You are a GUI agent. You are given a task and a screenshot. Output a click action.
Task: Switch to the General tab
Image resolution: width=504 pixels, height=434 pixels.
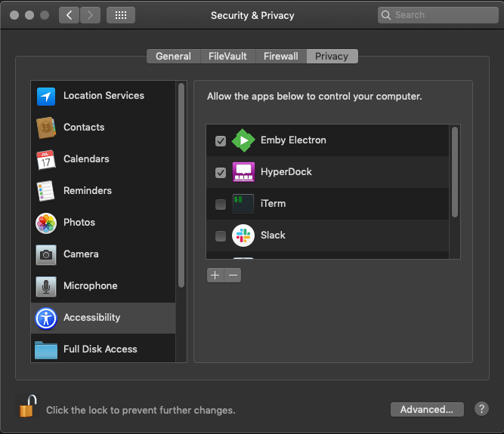point(174,56)
